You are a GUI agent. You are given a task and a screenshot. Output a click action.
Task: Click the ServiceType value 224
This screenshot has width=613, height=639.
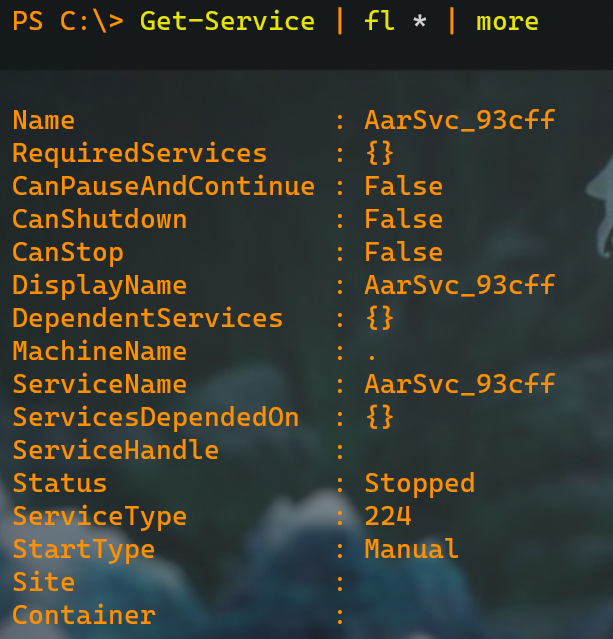pos(388,516)
